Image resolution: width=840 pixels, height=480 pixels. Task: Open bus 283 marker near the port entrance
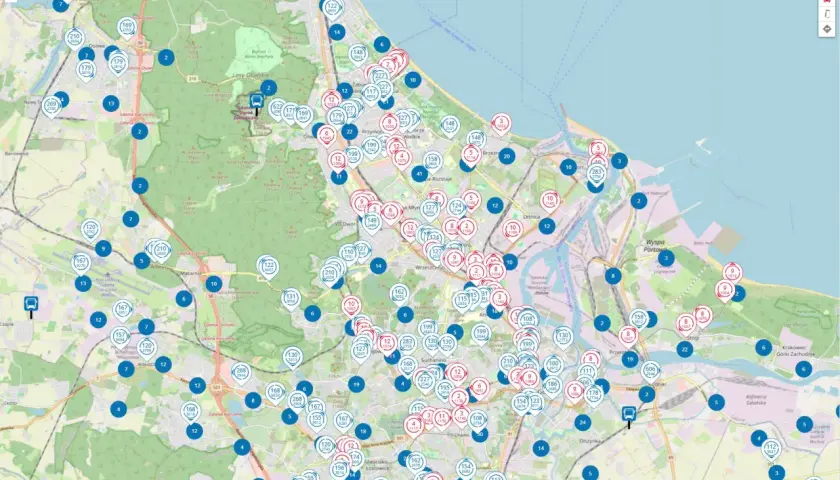(x=596, y=174)
